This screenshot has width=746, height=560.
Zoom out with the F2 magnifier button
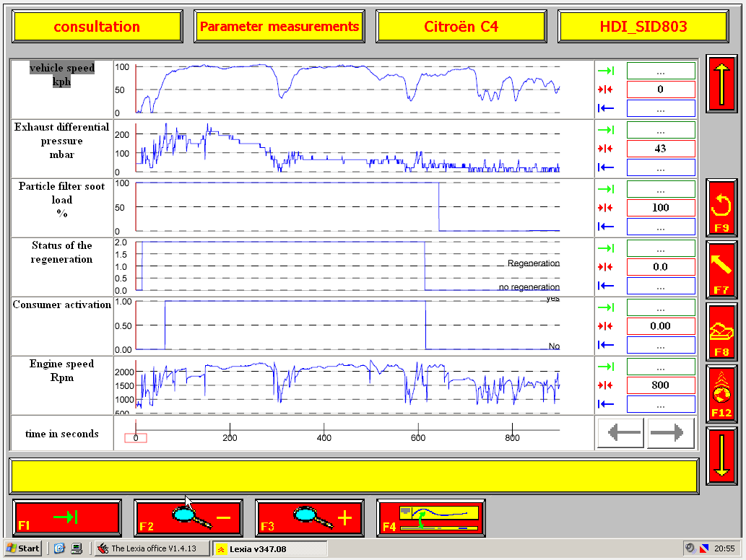click(x=188, y=518)
